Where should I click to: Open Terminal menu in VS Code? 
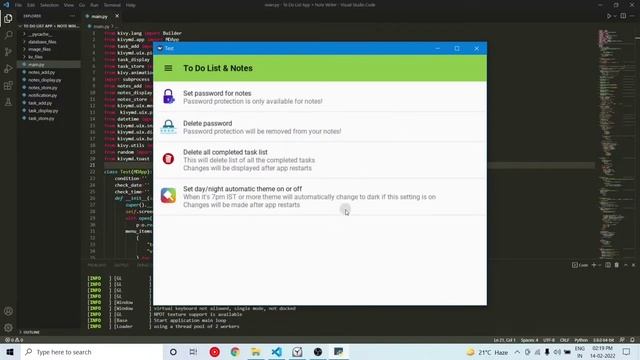112,5
